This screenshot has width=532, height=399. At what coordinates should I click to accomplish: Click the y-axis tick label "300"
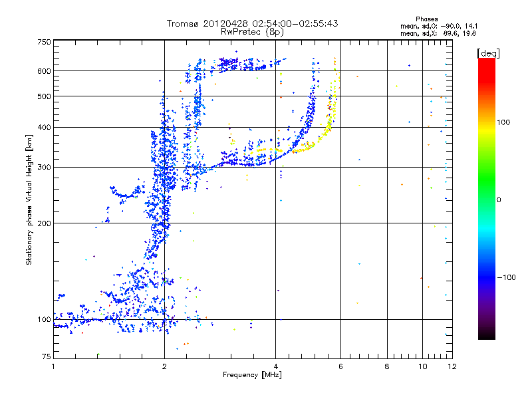point(44,168)
